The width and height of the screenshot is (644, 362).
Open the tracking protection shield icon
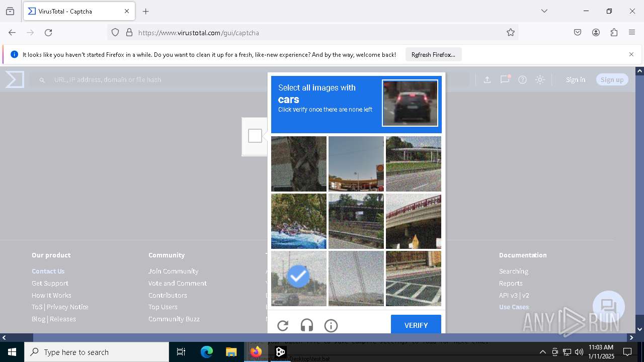click(x=115, y=33)
